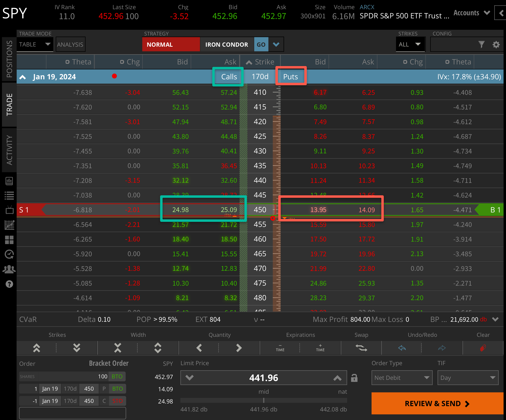Screen dimensions: 506x420
Task: Click the red clear eraser icon
Action: point(483,348)
